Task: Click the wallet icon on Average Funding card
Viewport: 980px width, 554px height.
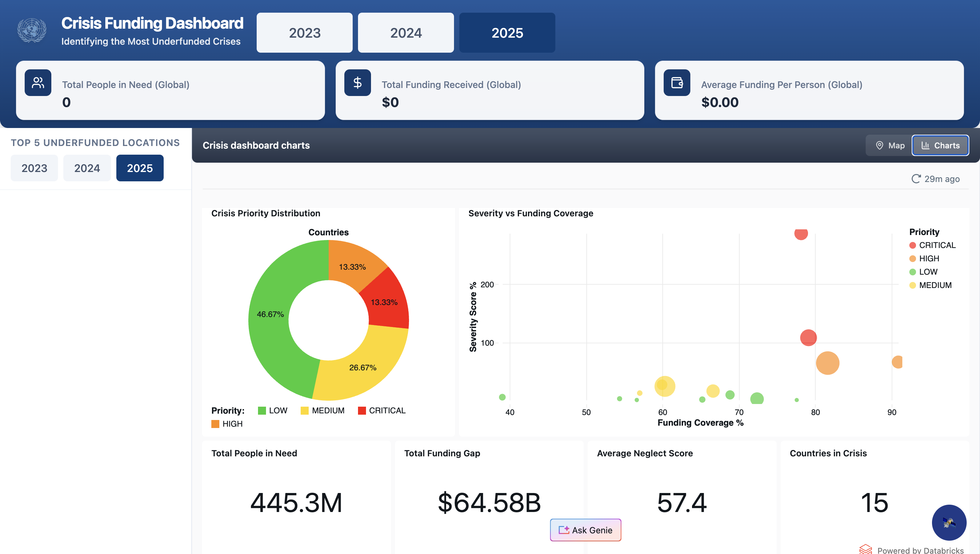Action: (677, 83)
